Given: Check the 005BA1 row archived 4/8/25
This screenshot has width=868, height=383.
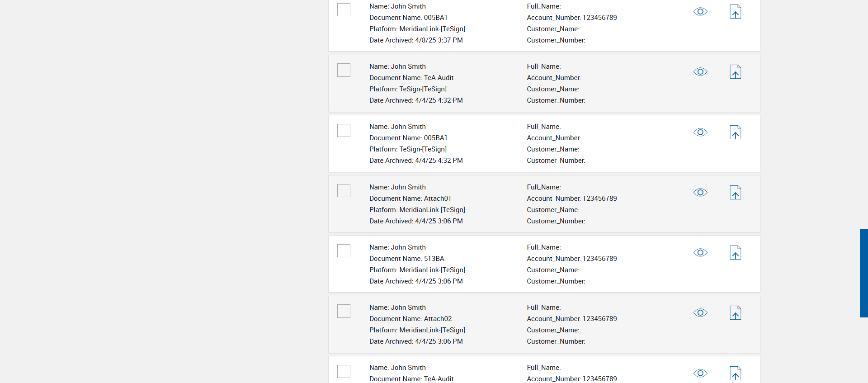Looking at the screenshot, I should point(344,10).
